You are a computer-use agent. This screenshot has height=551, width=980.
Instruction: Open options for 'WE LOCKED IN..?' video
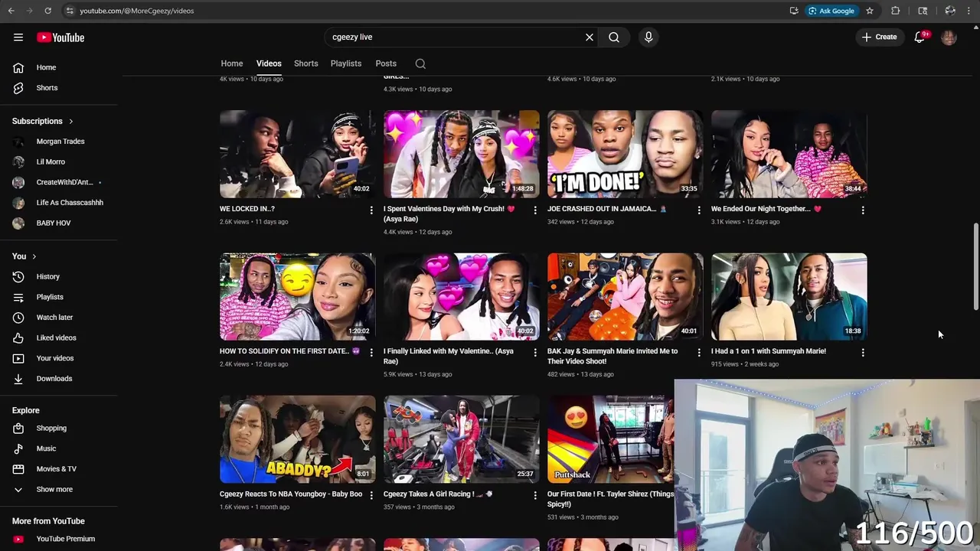pyautogui.click(x=371, y=210)
